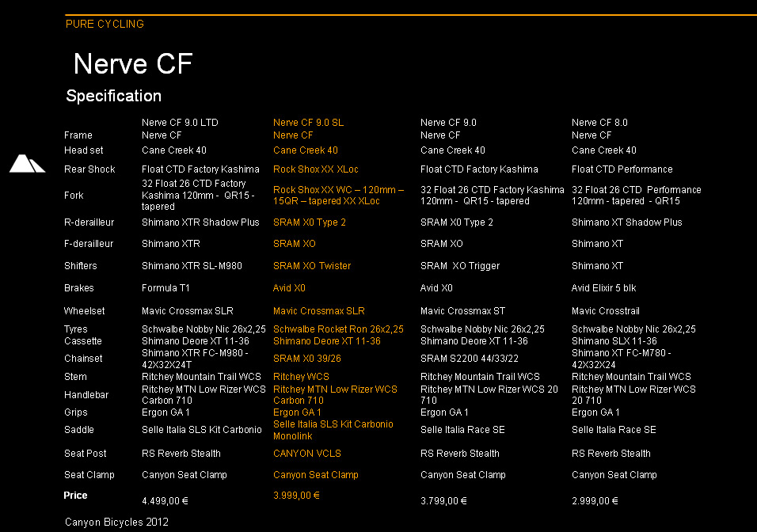757x532 pixels.
Task: Select the Formula T1 brakes cell
Action: pos(165,288)
